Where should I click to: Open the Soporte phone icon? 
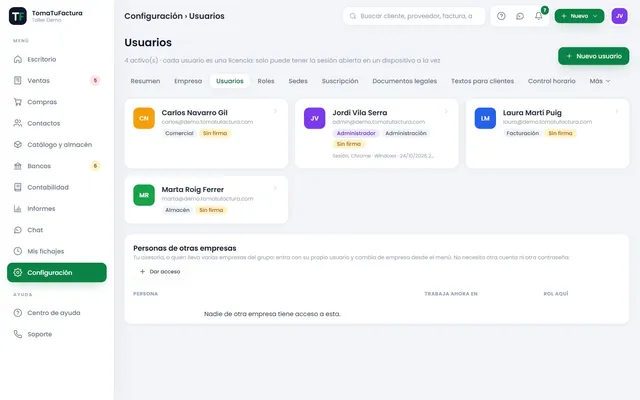[x=18, y=334]
